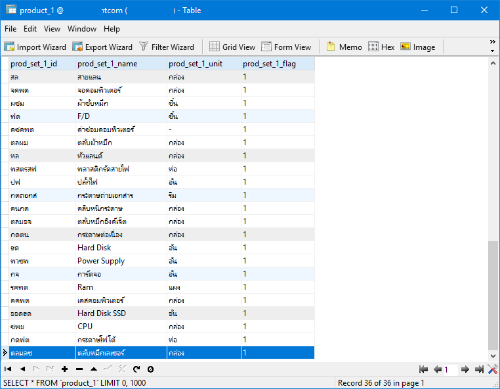The width and height of the screenshot is (500, 389).
Task: Add a new record with plus icon
Action: click(65, 369)
